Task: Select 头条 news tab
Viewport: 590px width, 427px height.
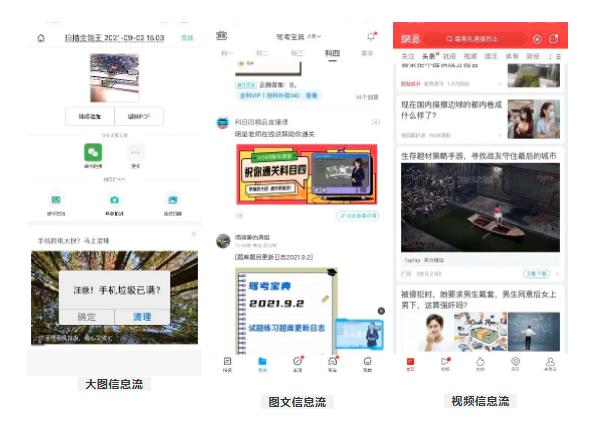Action: (429, 56)
